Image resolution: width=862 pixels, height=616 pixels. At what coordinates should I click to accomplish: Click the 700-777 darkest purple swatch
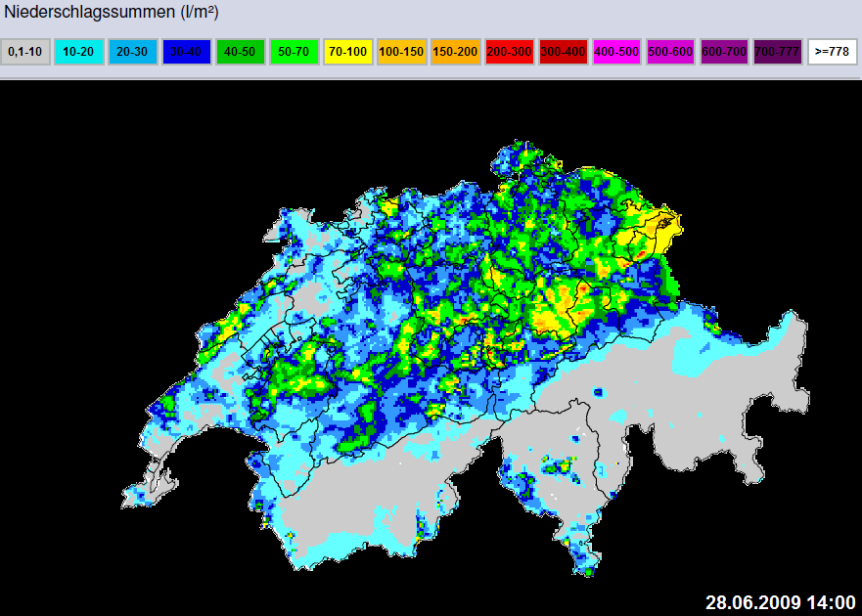[x=779, y=52]
